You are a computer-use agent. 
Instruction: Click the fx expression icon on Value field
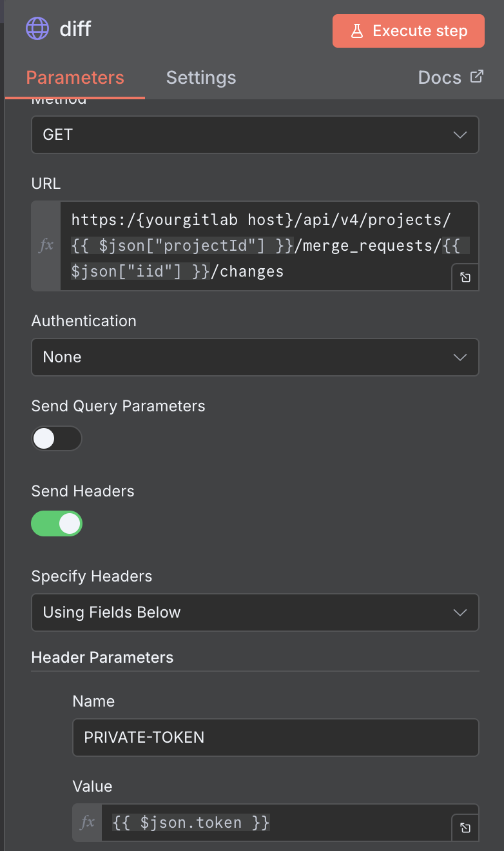tap(87, 822)
